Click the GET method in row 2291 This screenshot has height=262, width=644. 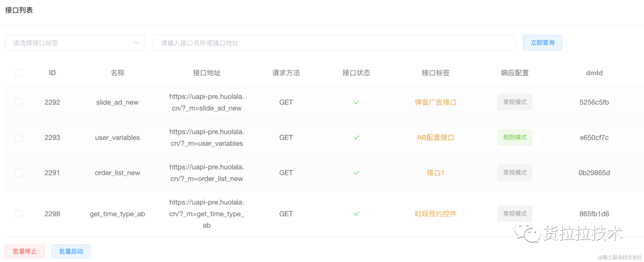(x=286, y=172)
